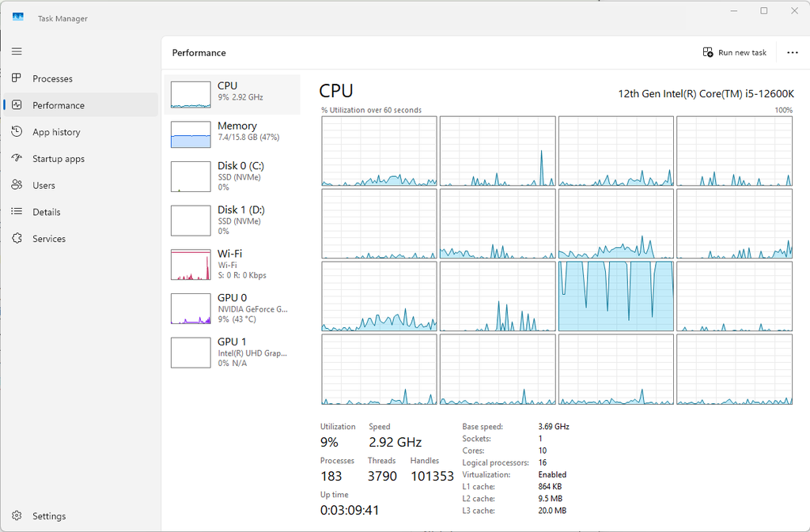Open the hamburger navigation menu

point(17,51)
